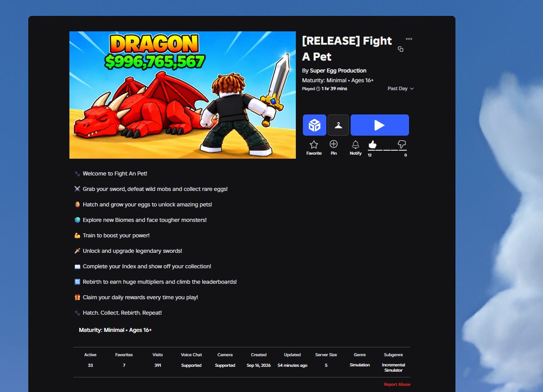The height and width of the screenshot is (392, 543).
Task: Click Rebirth to earn huge multipliers line
Action: [x=155, y=282]
